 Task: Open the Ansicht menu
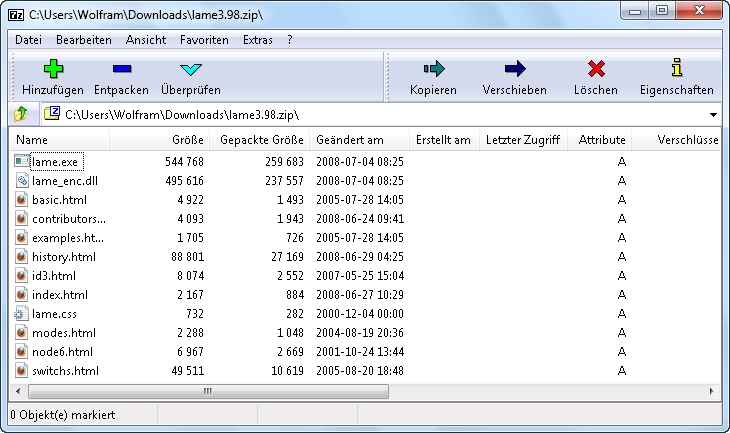point(146,40)
